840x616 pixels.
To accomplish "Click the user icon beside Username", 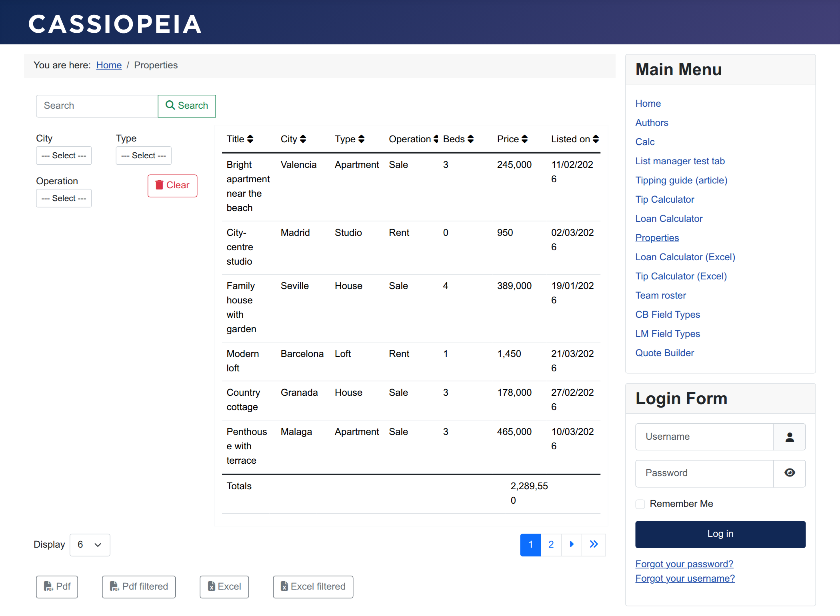I will (x=790, y=437).
